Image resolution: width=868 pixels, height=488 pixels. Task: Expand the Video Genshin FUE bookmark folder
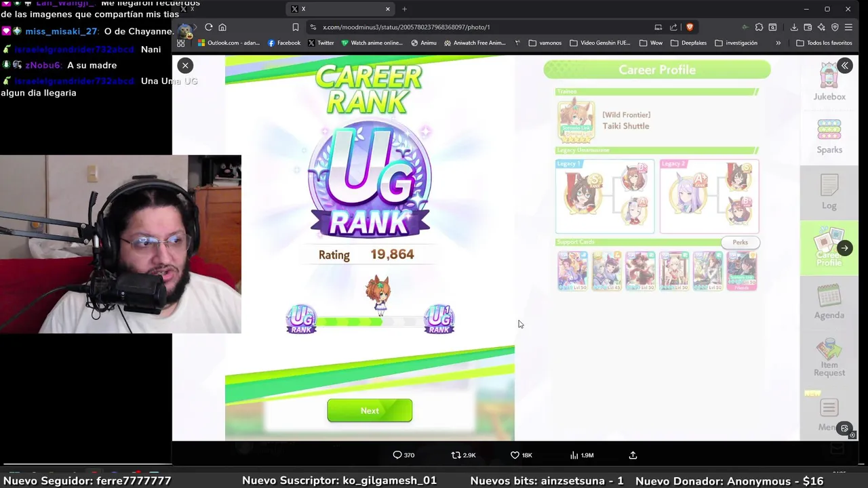[x=600, y=43]
